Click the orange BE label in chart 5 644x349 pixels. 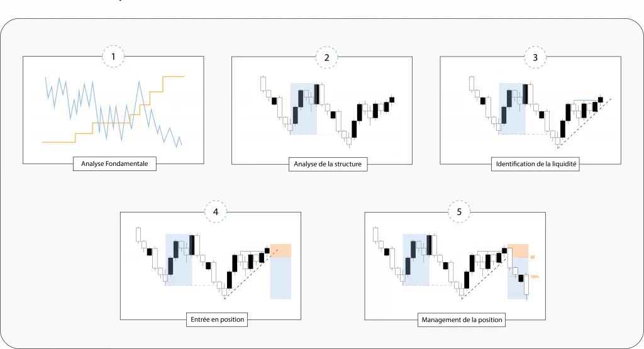point(533,257)
